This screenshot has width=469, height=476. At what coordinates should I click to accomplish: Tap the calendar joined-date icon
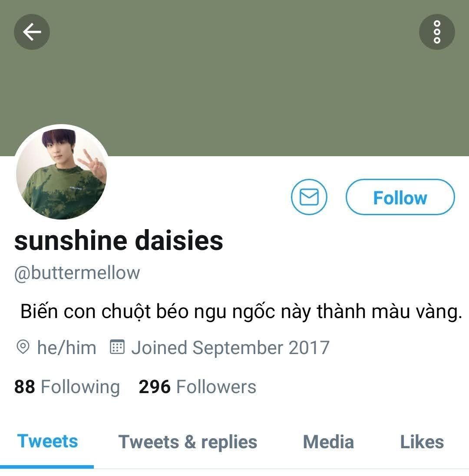[x=117, y=347]
